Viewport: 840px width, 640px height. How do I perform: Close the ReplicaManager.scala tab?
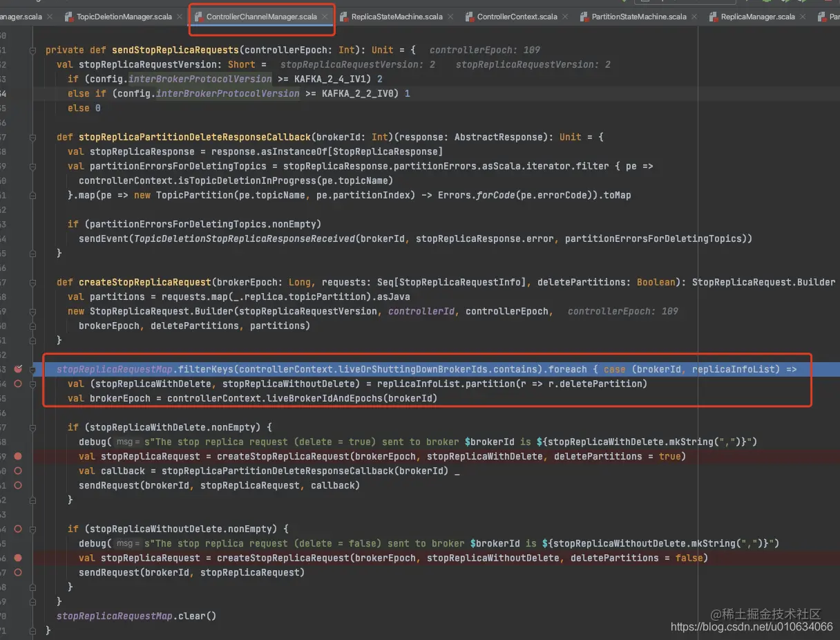pos(802,17)
